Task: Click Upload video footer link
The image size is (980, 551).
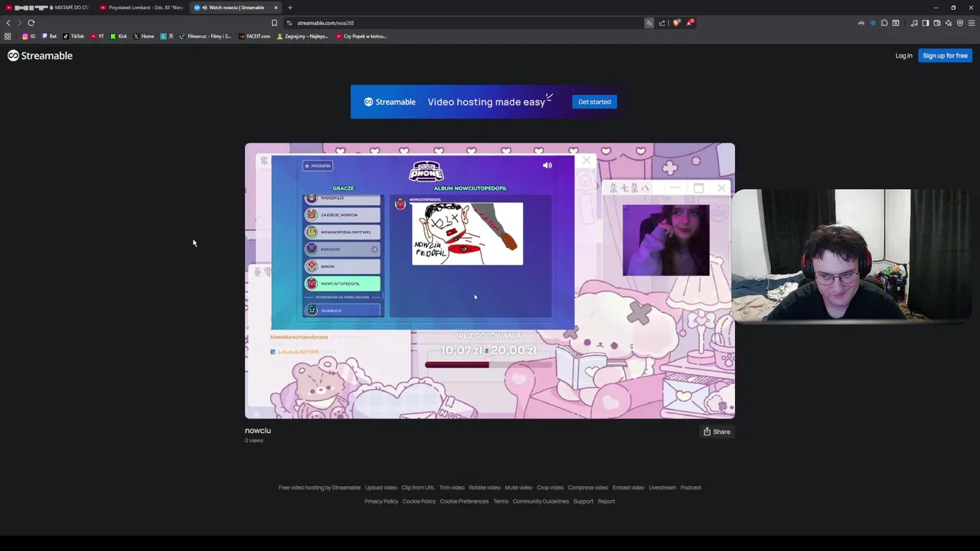Action: pos(381,487)
